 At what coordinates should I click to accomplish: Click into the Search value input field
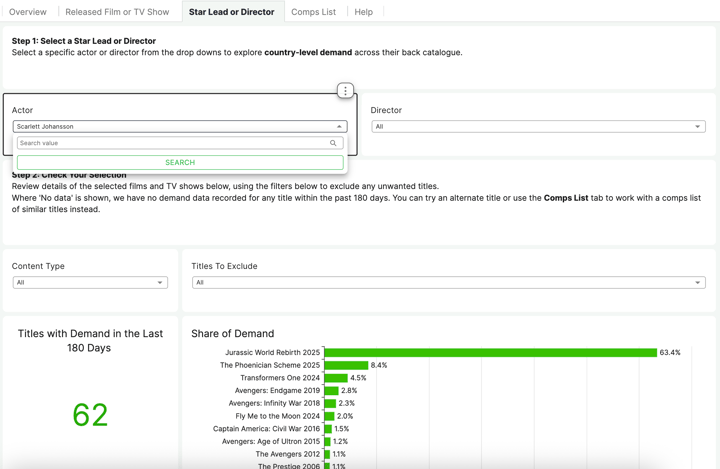click(170, 143)
